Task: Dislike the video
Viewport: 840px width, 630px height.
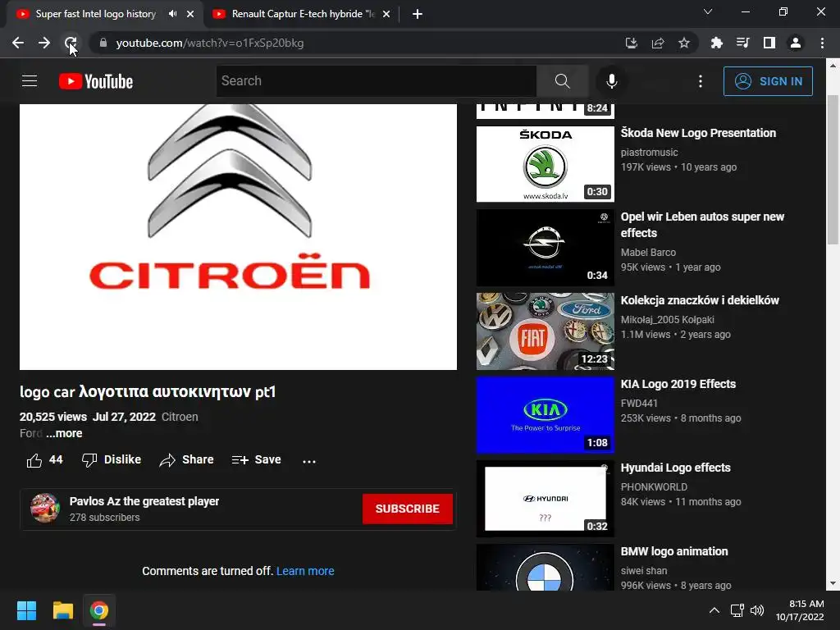Action: click(x=112, y=459)
